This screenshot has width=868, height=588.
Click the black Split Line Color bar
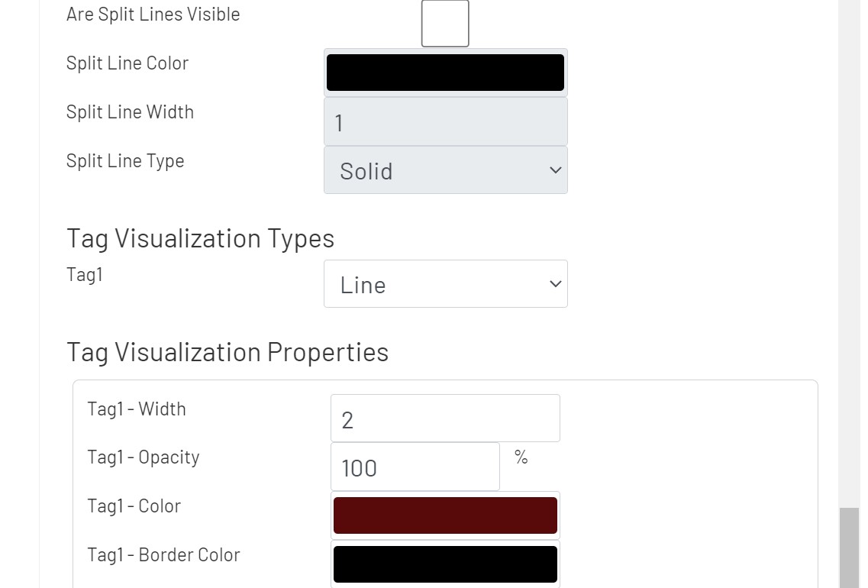pyautogui.click(x=445, y=72)
